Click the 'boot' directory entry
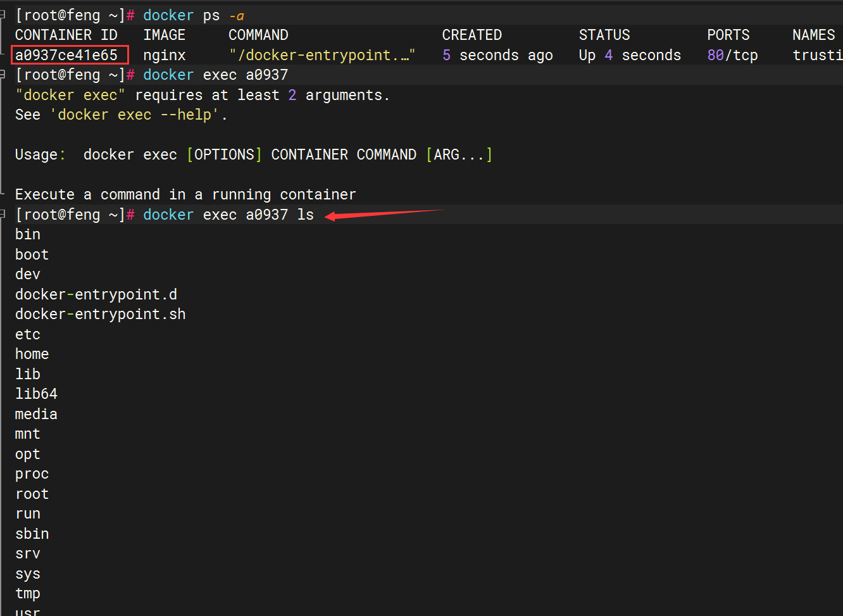This screenshot has width=843, height=616. [x=32, y=255]
